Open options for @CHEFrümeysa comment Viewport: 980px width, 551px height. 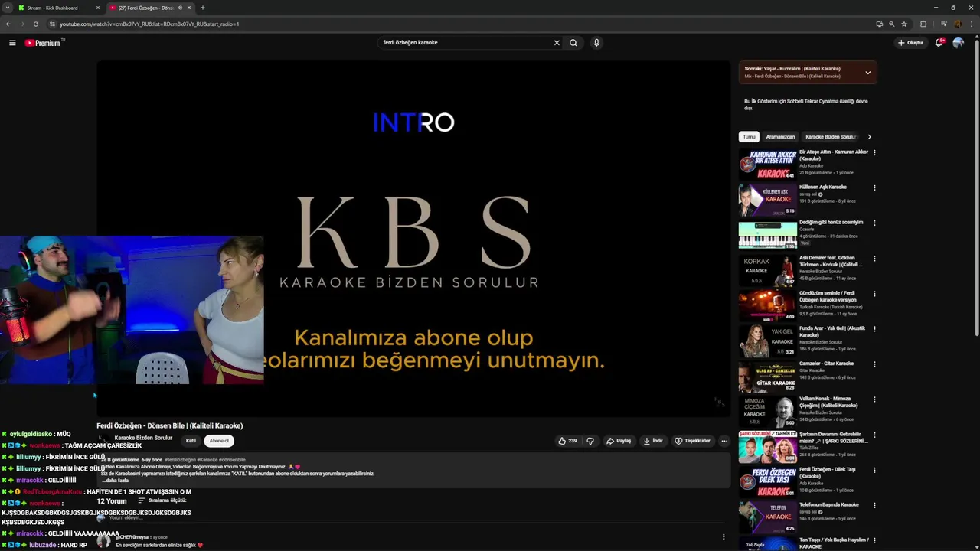click(x=724, y=537)
